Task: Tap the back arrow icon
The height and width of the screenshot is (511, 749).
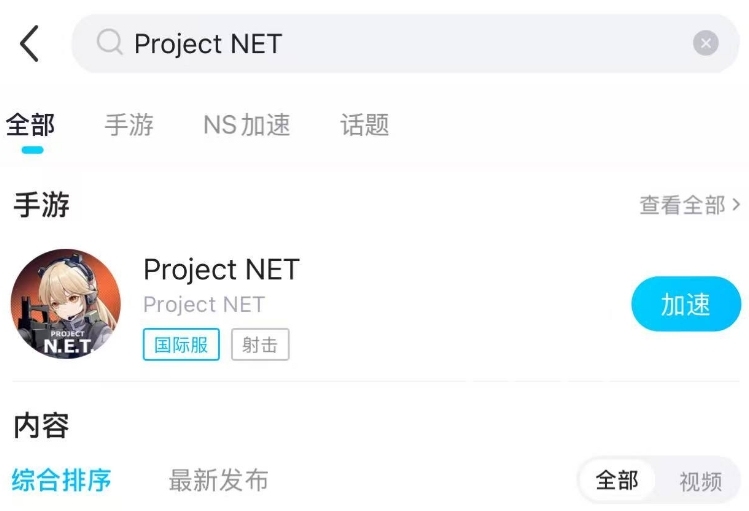Action: 29,44
